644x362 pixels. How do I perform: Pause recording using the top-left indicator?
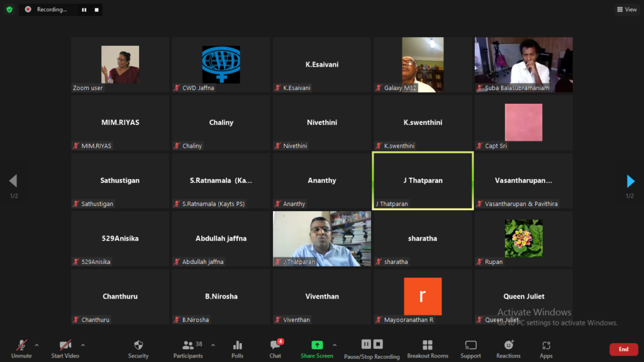84,10
